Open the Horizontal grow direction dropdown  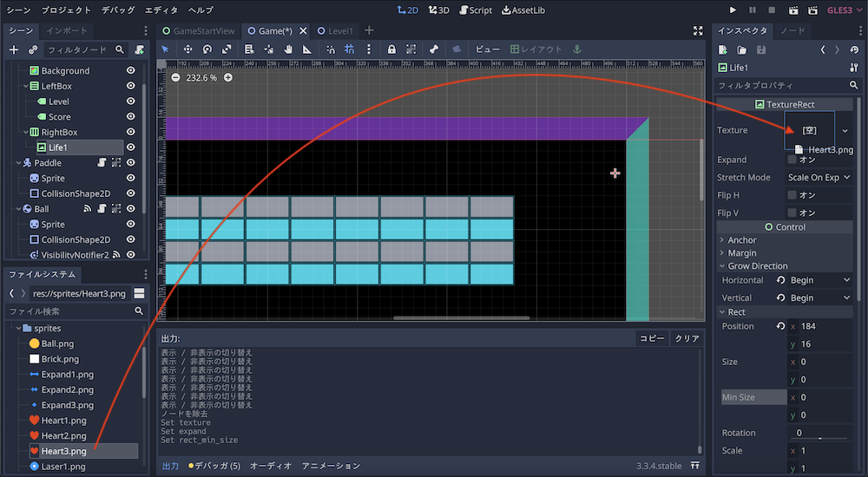coord(820,280)
